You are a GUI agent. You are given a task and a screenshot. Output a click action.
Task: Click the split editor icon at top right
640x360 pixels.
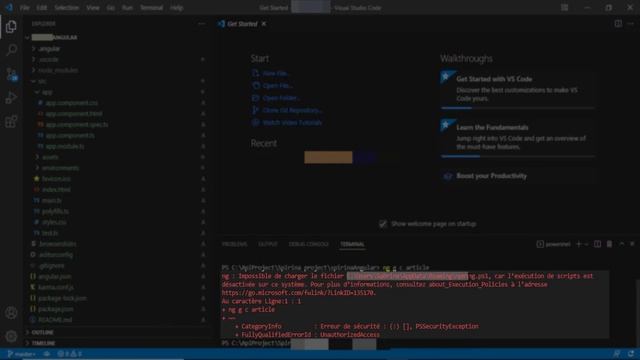click(618, 24)
